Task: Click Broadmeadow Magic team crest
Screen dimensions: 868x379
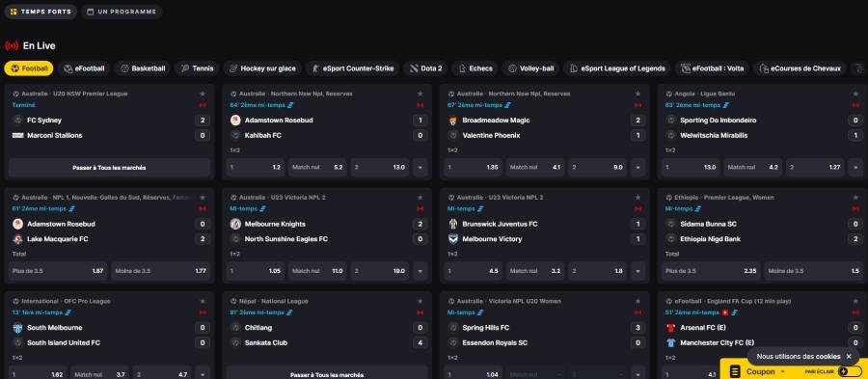Action: click(x=453, y=120)
